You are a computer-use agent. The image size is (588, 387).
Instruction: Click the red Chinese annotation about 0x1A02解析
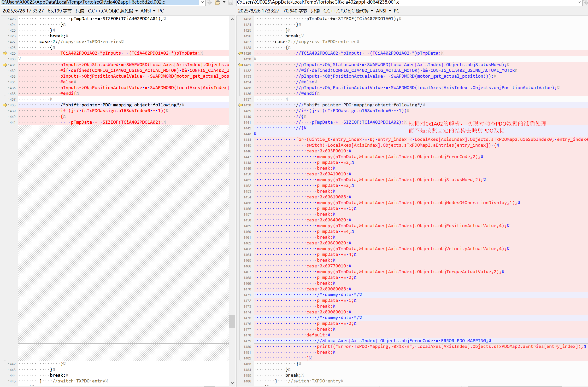coord(477,127)
